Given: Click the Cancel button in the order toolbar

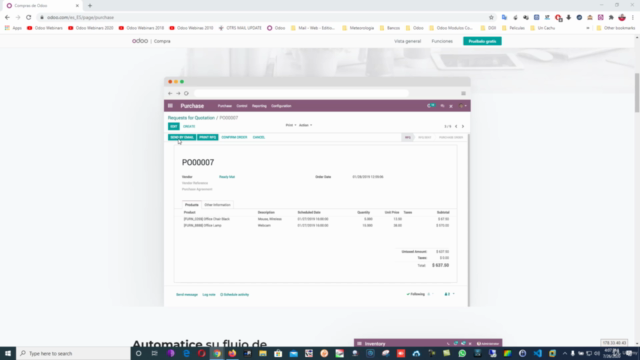Looking at the screenshot, I should click(259, 138).
